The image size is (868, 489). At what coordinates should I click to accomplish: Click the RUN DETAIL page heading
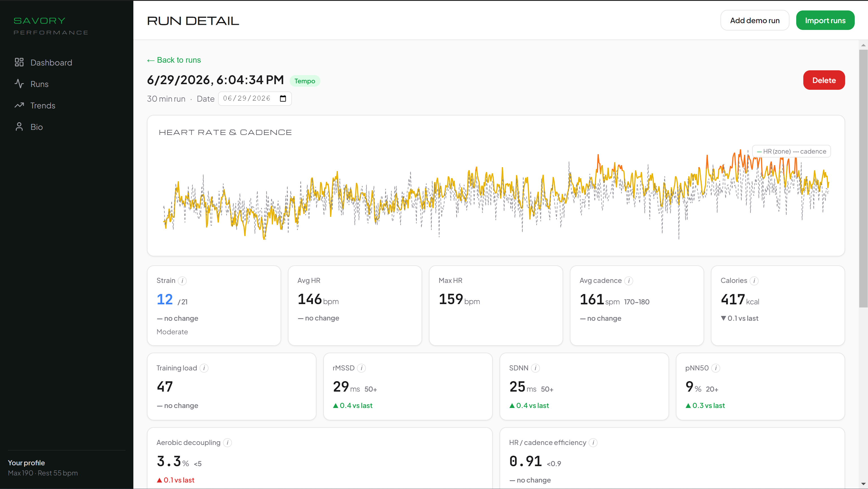tap(193, 21)
